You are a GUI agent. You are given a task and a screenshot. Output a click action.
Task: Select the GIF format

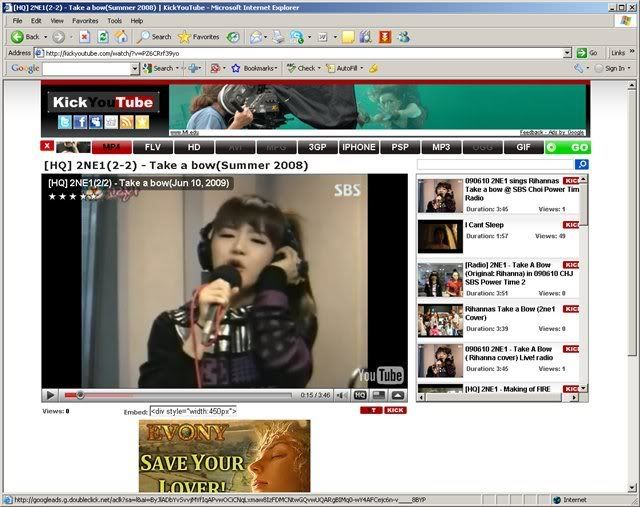524,147
